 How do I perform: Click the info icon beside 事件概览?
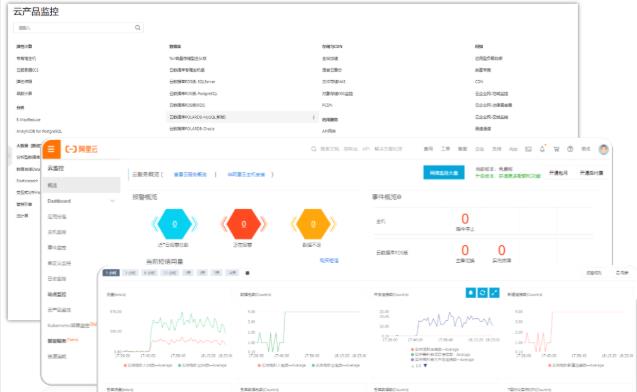[x=399, y=197]
